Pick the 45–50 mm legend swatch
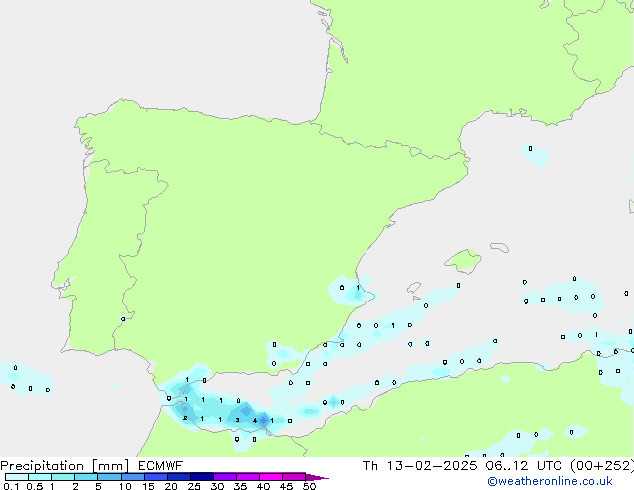 (294, 477)
